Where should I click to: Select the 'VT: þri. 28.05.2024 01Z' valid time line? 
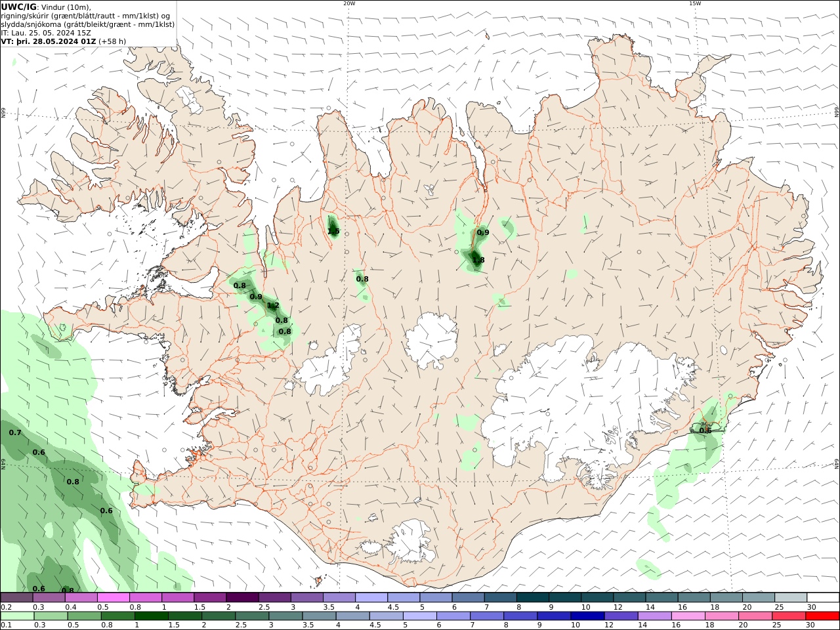point(49,41)
